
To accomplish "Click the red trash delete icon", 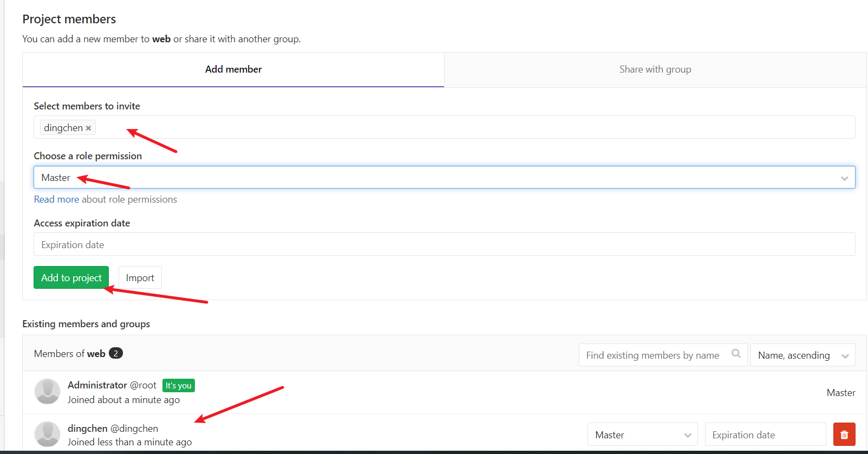I will 844,434.
